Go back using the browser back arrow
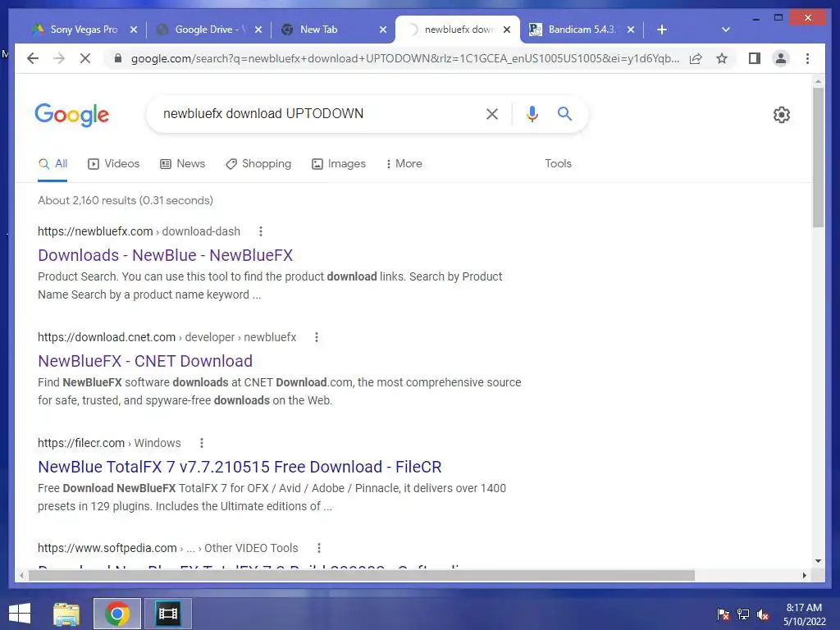This screenshot has width=840, height=630. [x=33, y=58]
